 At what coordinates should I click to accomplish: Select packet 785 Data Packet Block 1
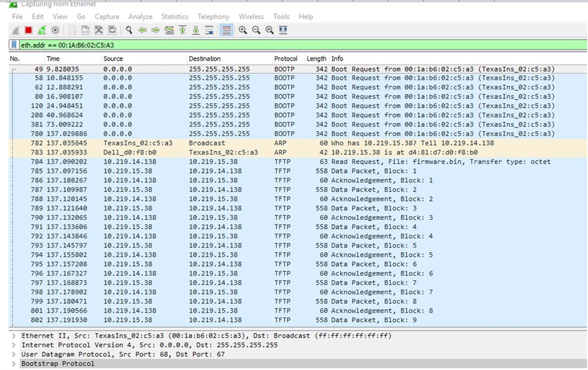(298, 171)
